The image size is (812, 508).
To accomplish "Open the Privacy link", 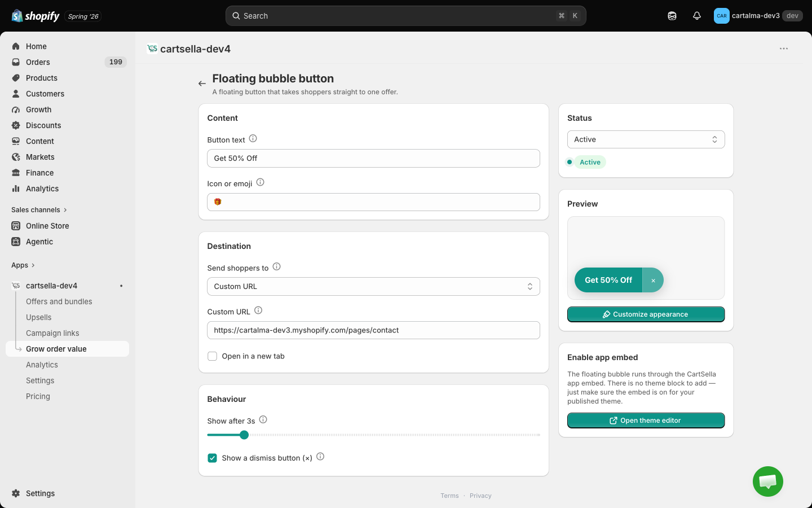I will point(480,496).
